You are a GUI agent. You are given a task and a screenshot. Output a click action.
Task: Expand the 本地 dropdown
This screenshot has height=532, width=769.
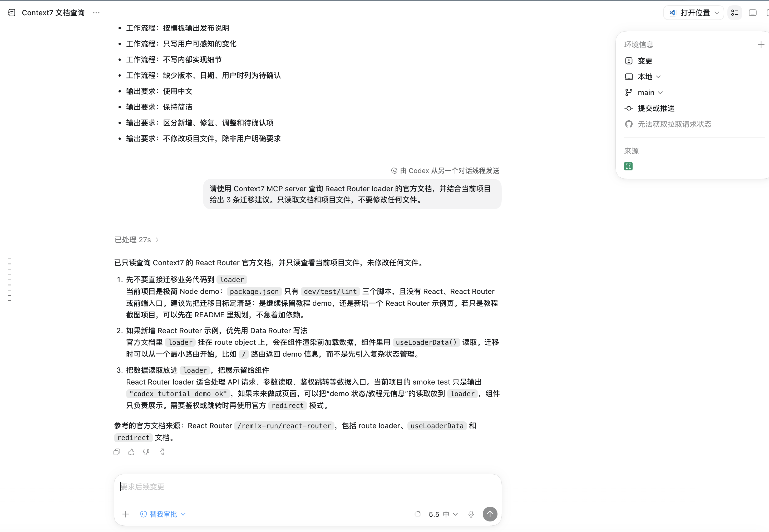[649, 77]
